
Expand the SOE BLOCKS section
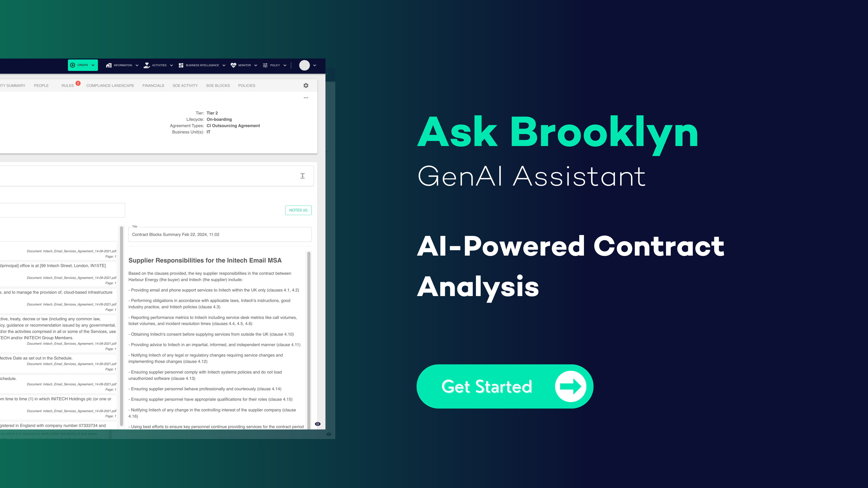pos(218,85)
